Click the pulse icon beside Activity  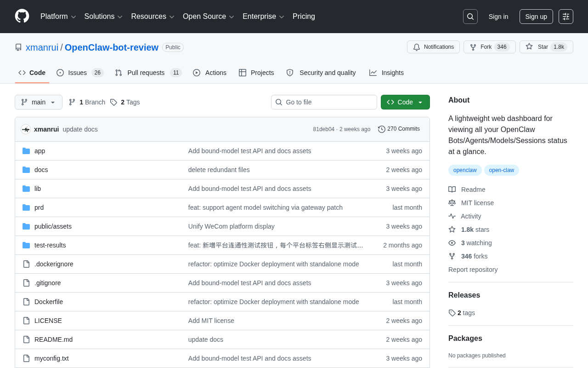[452, 216]
